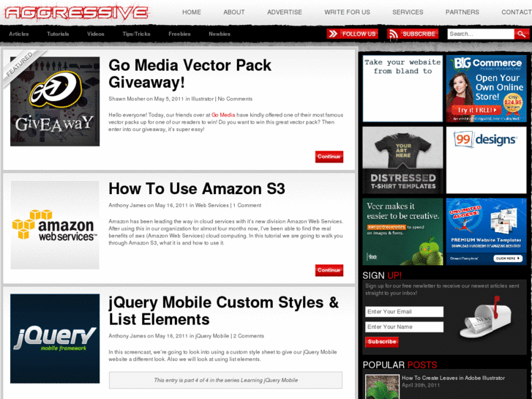Click the Premium Website Templates ad
Screen dimensions: 532x399
pyautogui.click(x=486, y=231)
